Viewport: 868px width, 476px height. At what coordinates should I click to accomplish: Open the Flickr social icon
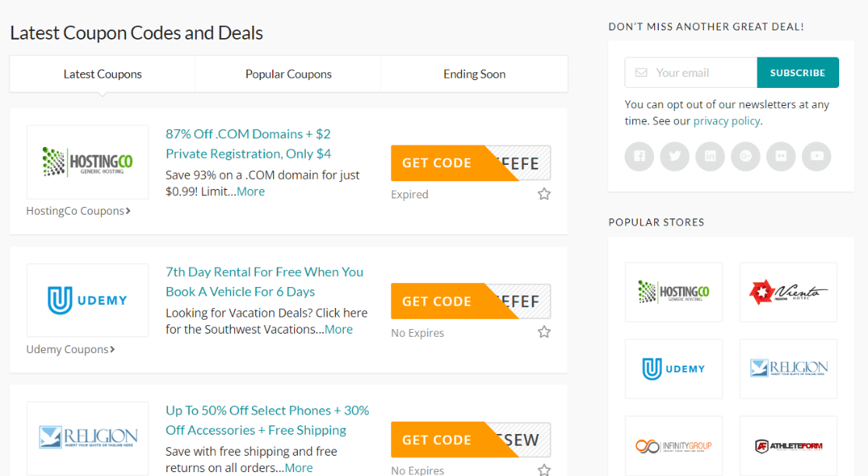[x=781, y=156]
